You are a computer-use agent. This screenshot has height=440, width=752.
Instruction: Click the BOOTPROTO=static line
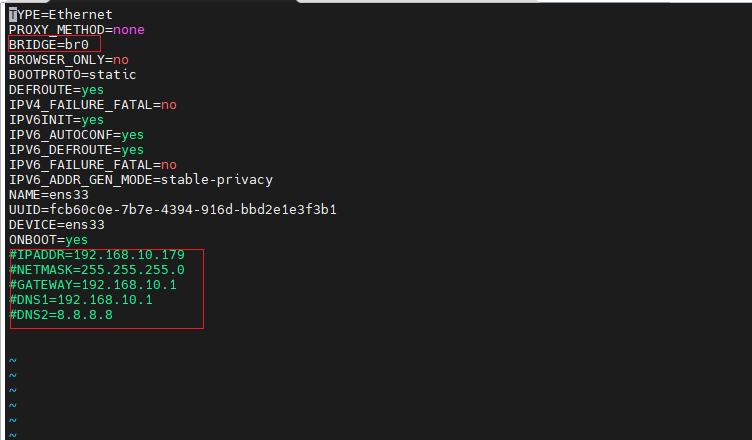[x=72, y=75]
